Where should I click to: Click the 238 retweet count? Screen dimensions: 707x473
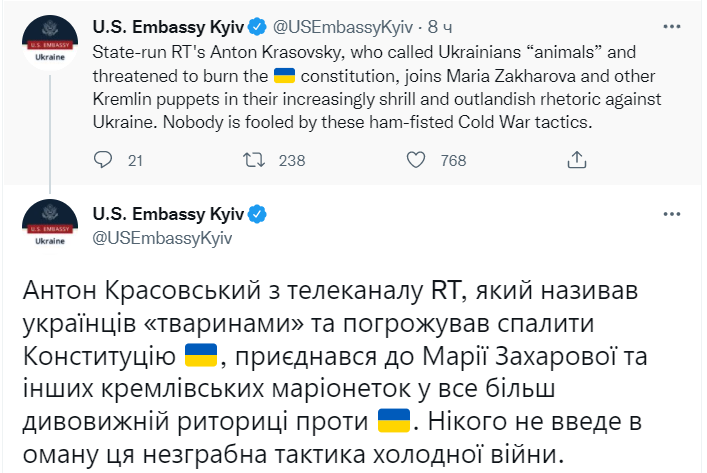pos(292,161)
